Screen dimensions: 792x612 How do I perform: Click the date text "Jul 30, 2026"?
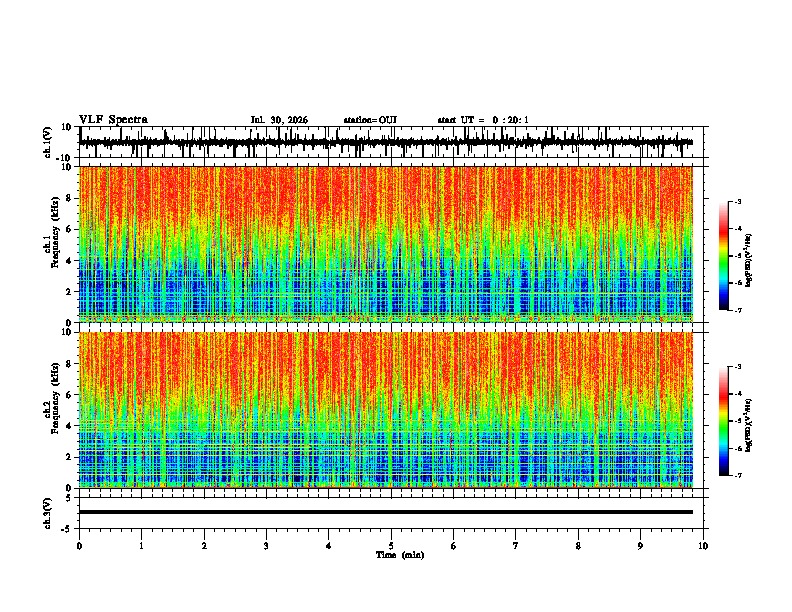click(279, 120)
